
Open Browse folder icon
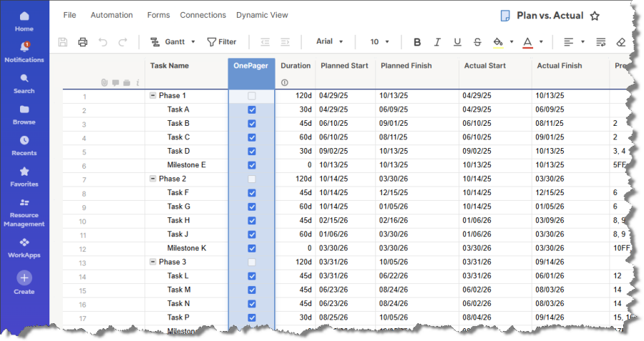click(x=24, y=109)
